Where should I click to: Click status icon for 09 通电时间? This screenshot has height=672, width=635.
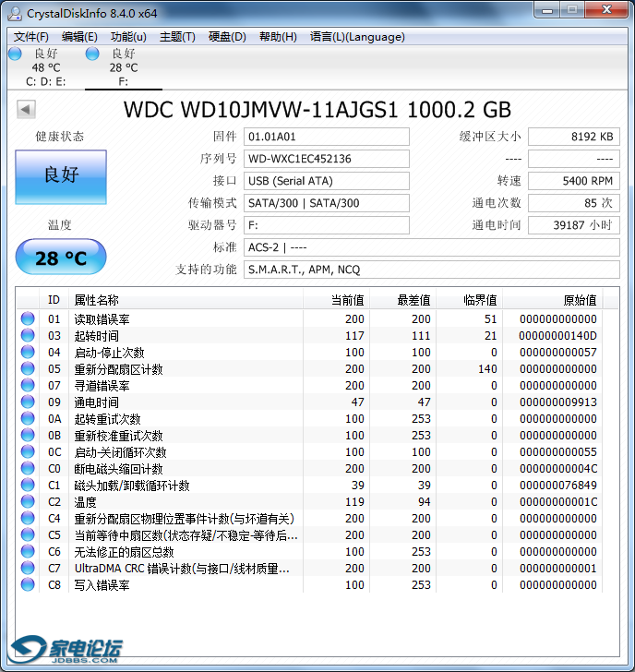click(x=28, y=402)
